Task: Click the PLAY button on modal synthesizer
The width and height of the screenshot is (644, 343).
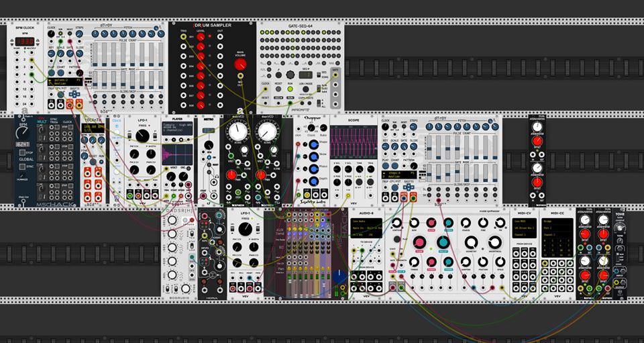Action: click(396, 239)
